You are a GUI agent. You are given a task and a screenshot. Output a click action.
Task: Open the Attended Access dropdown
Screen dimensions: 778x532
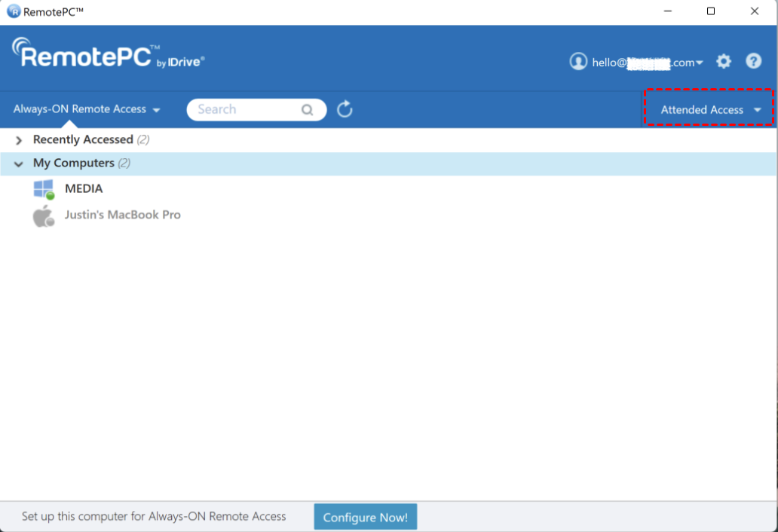tap(710, 109)
